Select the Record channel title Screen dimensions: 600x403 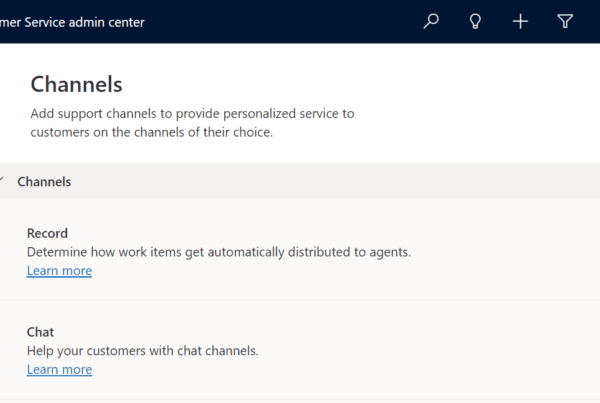point(47,233)
